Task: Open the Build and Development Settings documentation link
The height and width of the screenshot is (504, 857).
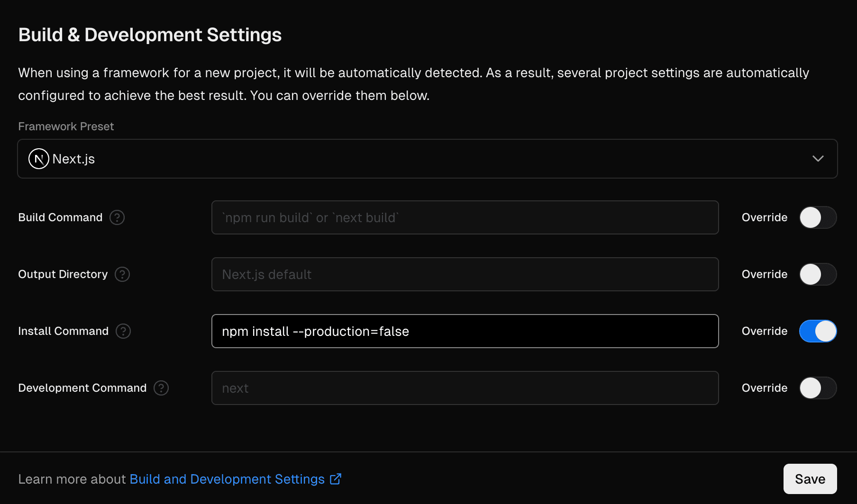Action: [228, 479]
